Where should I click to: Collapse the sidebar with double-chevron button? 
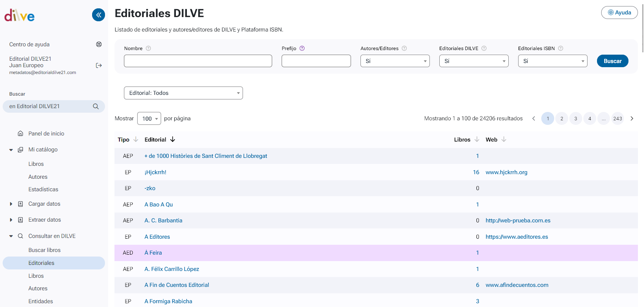[x=99, y=15]
